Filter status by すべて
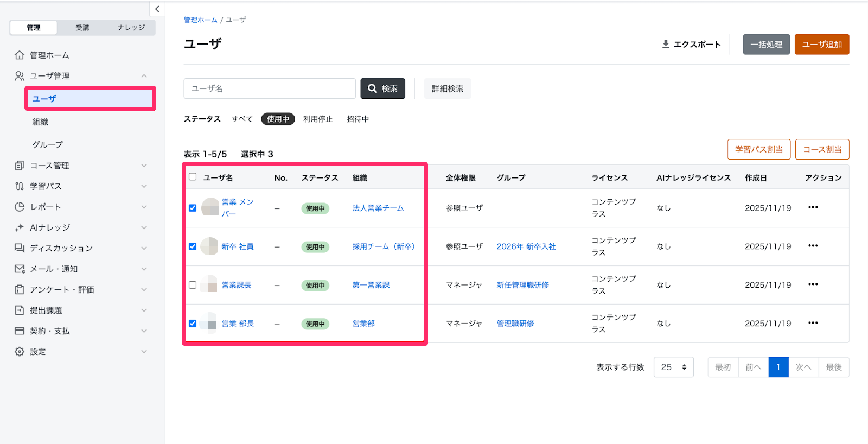Viewport: 868px width, 444px height. [242, 119]
